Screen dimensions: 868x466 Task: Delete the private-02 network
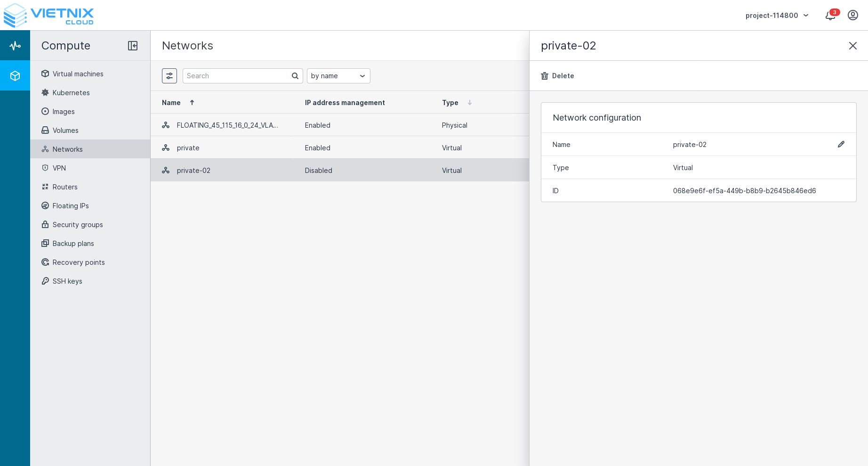557,76
